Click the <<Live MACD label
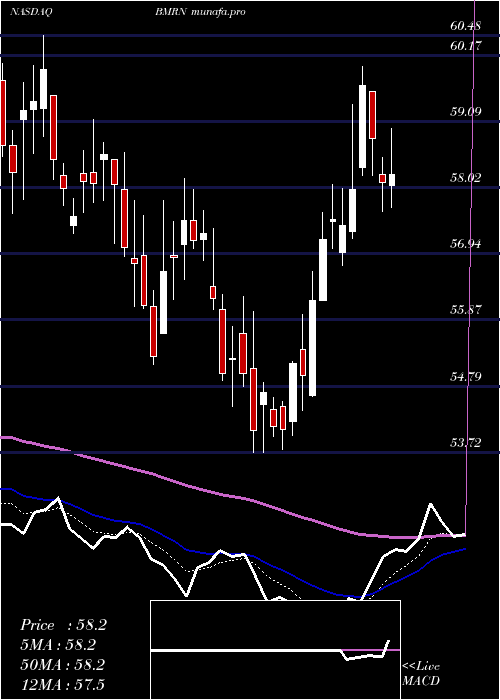Viewport: 500px width, 700px height. 421,674
